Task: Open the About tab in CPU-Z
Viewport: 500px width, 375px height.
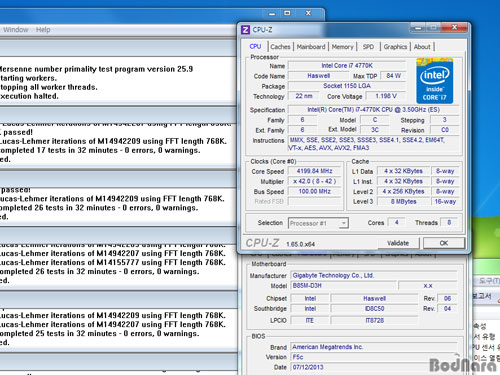Action: click(422, 47)
